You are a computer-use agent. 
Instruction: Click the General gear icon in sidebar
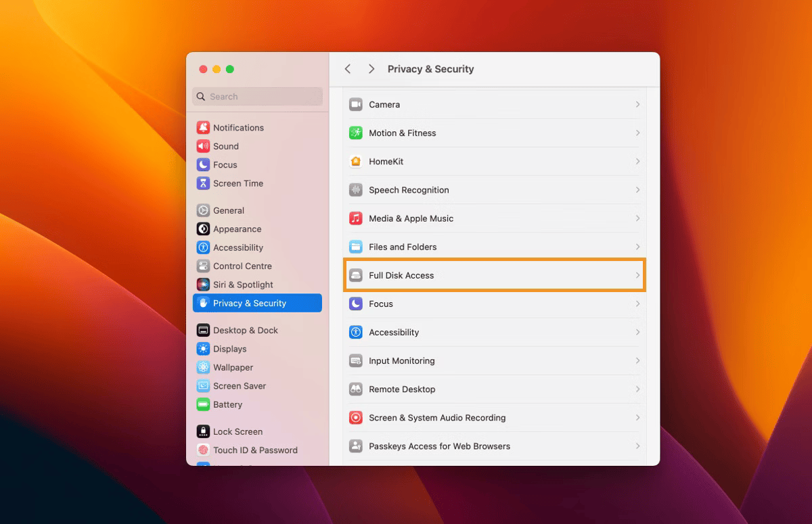tap(203, 210)
